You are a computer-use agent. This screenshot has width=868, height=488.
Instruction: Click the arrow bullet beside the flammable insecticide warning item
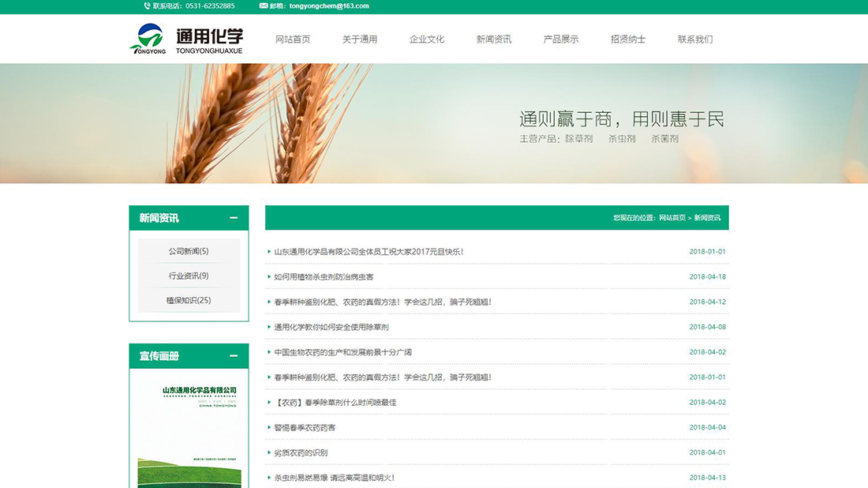point(268,478)
